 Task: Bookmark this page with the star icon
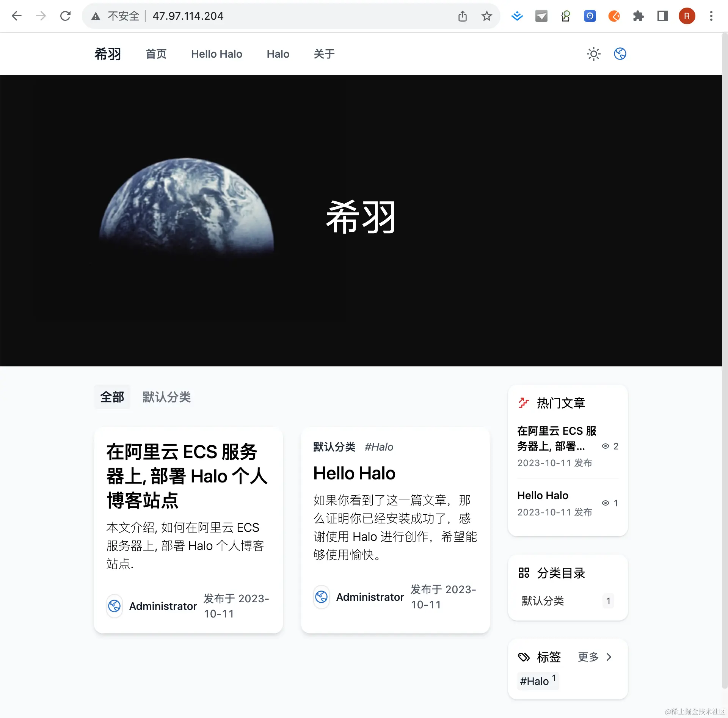tap(486, 16)
